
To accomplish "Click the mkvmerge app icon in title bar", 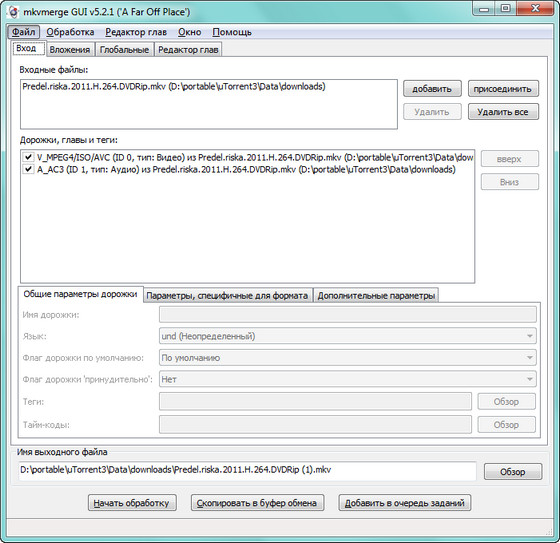I will tap(14, 12).
